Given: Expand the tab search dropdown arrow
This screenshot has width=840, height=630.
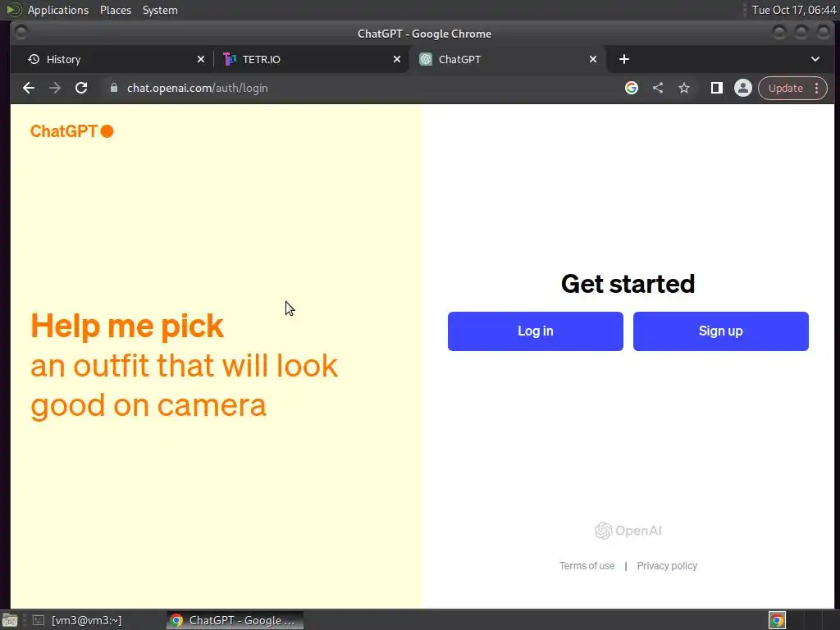Looking at the screenshot, I should 815,59.
